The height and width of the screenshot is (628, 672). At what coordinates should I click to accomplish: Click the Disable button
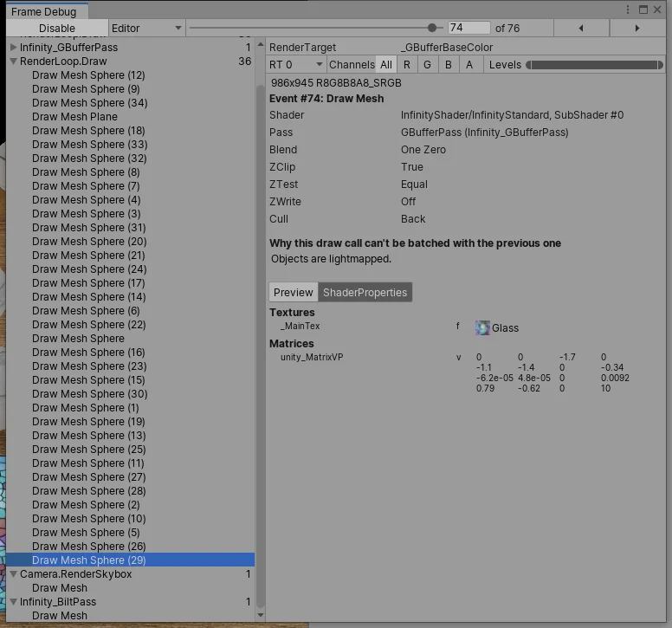tap(57, 29)
